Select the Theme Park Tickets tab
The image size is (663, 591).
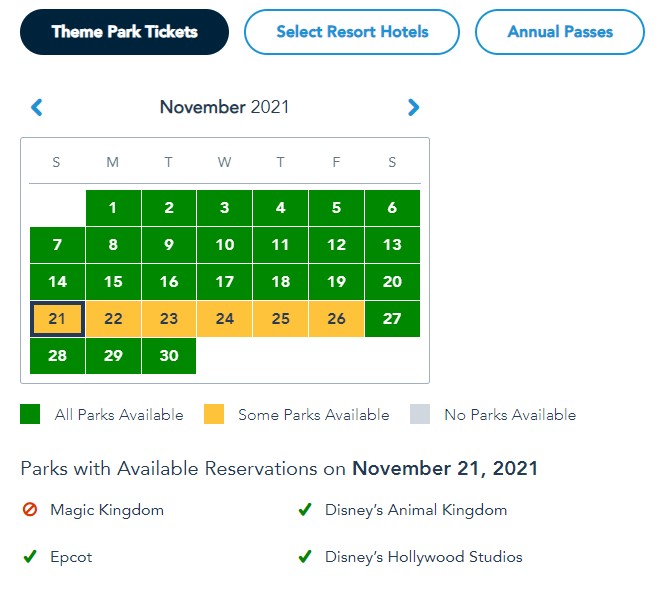pyautogui.click(x=124, y=32)
